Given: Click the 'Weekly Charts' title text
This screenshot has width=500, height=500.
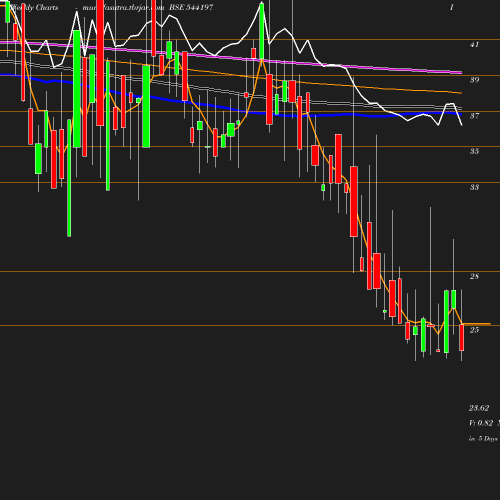Looking at the screenshot, I should click(34, 7).
